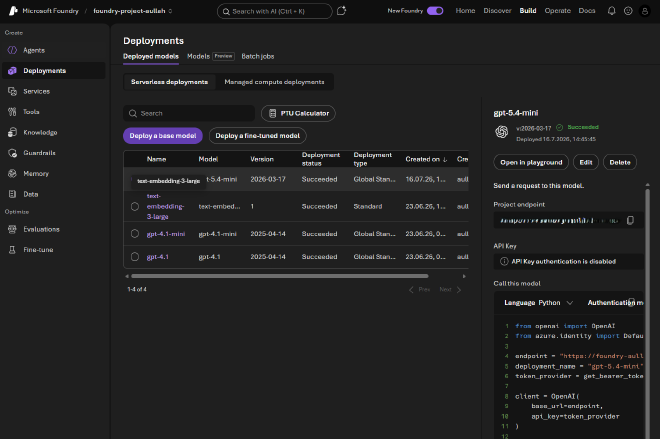660x439 pixels.
Task: Copy the project endpoint with the copy icon
Action: point(630,221)
